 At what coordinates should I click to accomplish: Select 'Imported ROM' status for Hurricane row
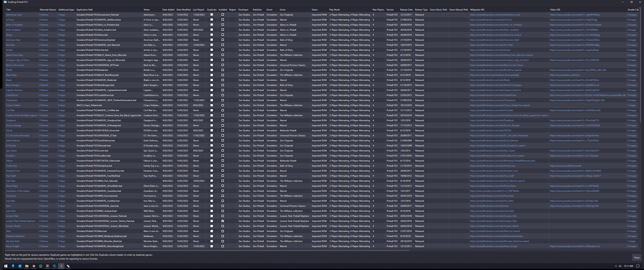pyautogui.click(x=319, y=196)
